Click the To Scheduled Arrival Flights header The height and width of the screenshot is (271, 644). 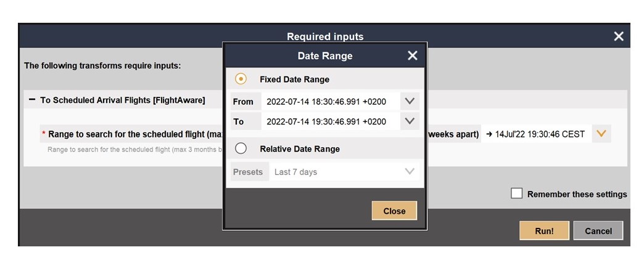(x=122, y=100)
